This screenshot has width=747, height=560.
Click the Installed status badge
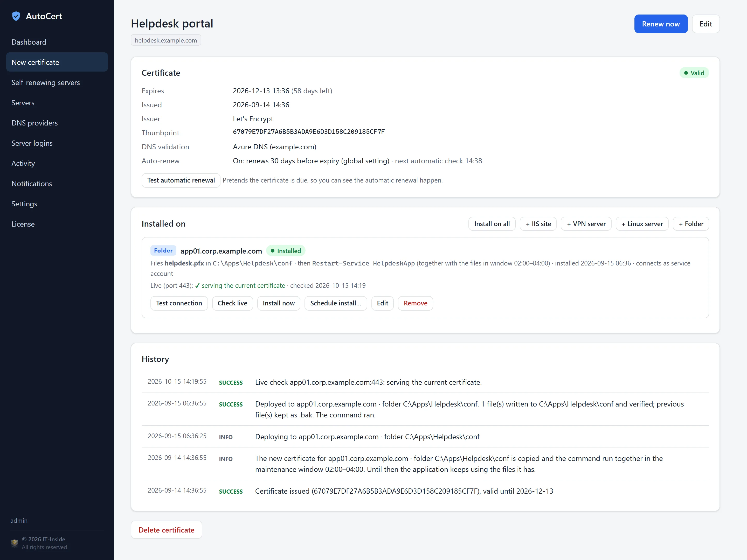click(286, 251)
